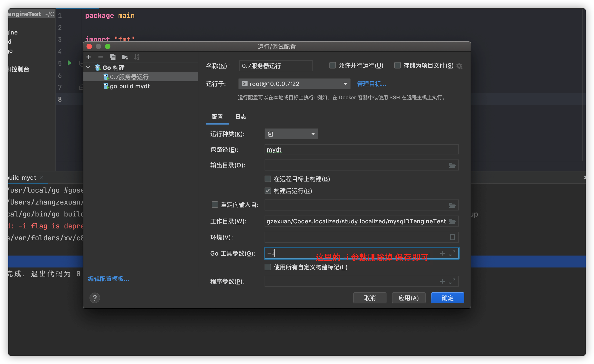This screenshot has width=594, height=364.
Task: Toggle build on remote target checkbox
Action: 268,179
